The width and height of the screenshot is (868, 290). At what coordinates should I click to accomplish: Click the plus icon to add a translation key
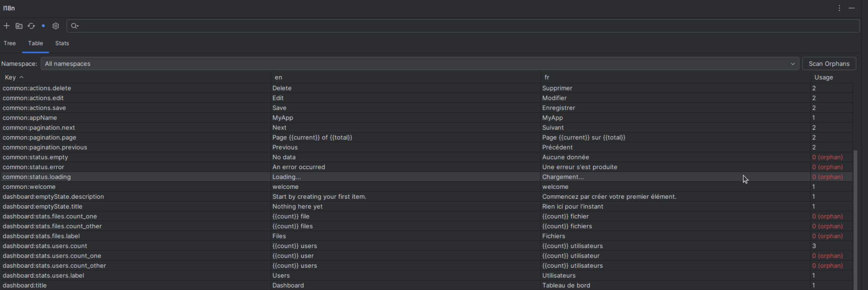(x=6, y=26)
